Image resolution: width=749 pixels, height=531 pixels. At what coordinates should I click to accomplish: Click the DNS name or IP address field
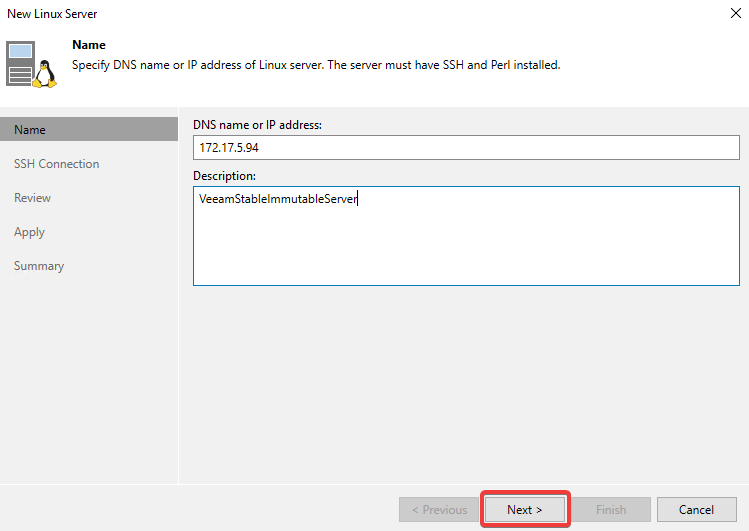coord(466,148)
